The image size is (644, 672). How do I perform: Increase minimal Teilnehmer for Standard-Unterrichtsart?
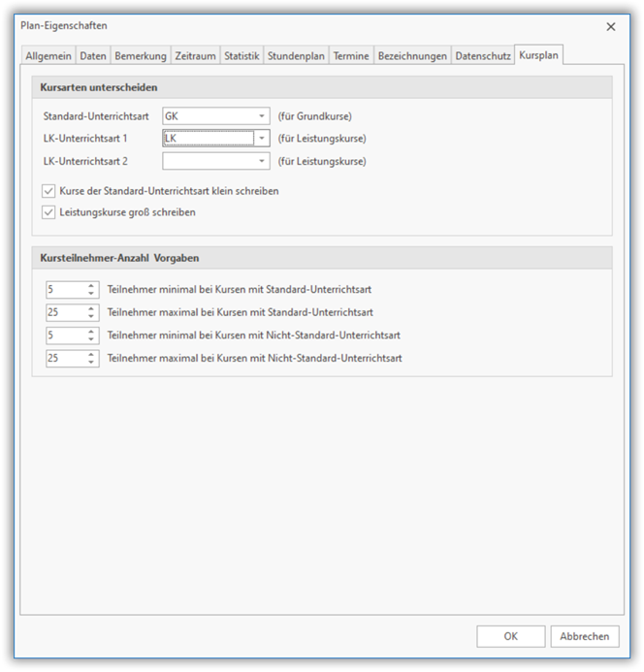pos(91,285)
